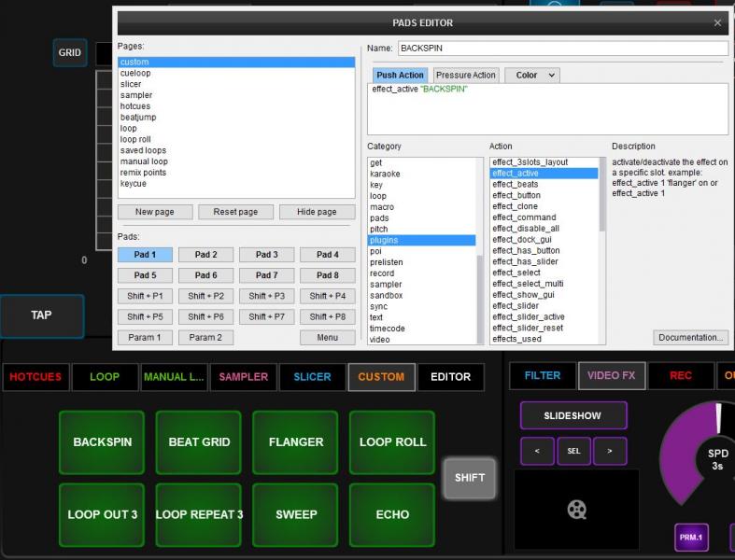Select the Shift + P6 pad
This screenshot has height=560, width=735.
coord(205,316)
